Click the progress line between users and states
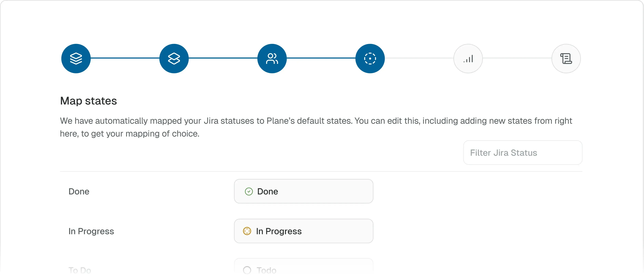This screenshot has height=276, width=644. click(321, 58)
